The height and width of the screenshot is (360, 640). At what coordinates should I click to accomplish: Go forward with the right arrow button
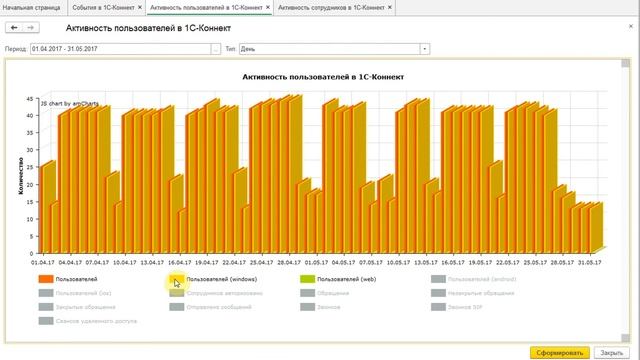tap(31, 28)
